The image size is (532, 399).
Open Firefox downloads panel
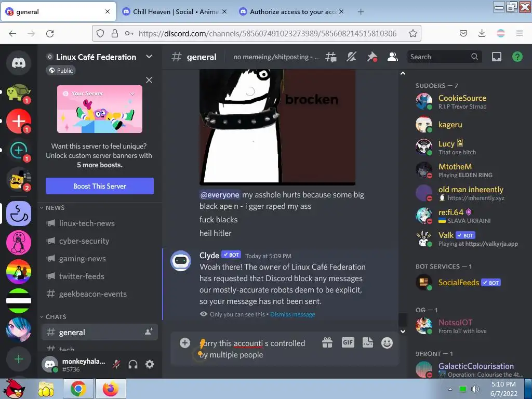(x=482, y=33)
